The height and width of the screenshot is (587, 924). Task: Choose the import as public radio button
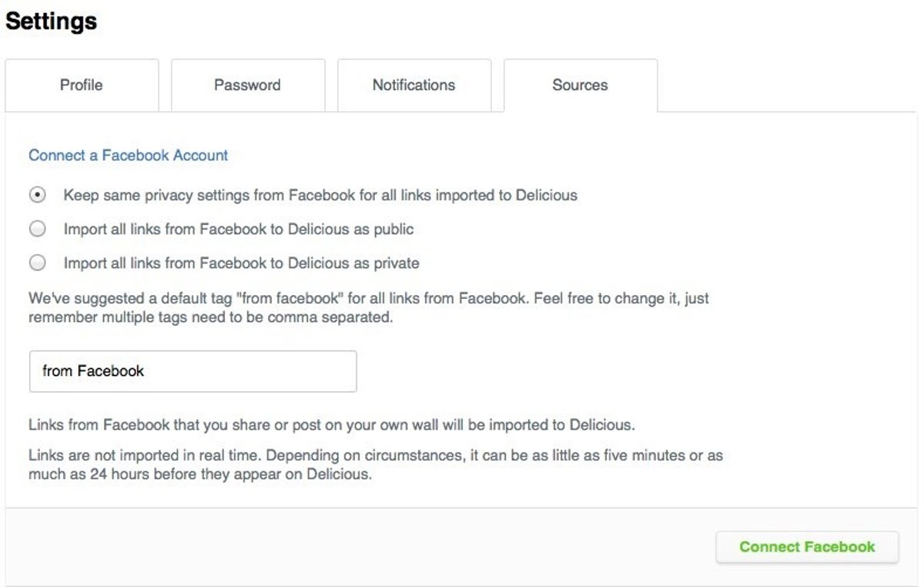click(x=37, y=230)
